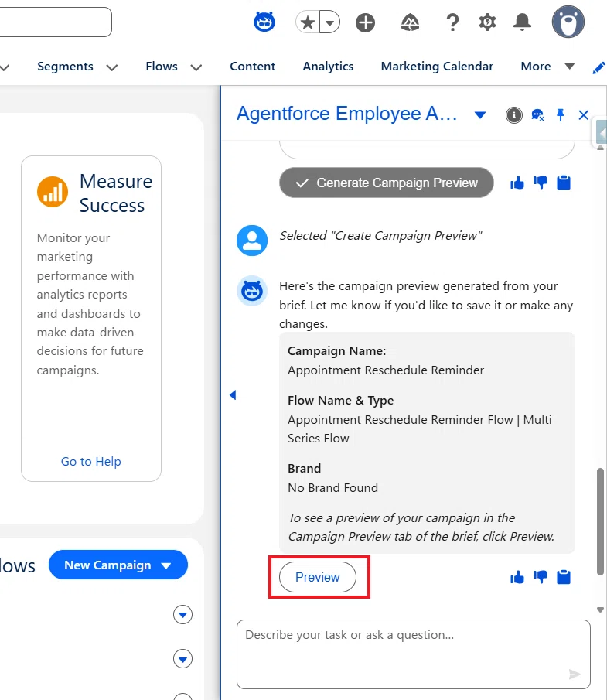
Task: Open the notifications bell
Action: click(x=522, y=22)
